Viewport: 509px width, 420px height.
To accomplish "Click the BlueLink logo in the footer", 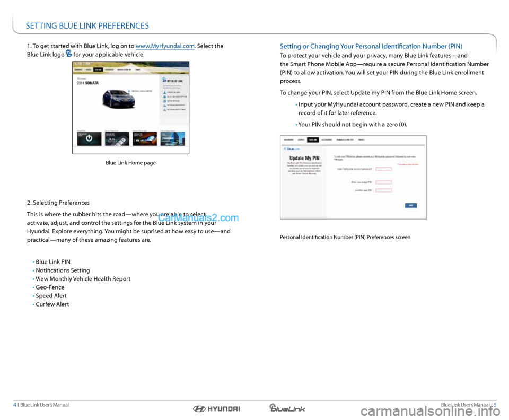I will 287,408.
